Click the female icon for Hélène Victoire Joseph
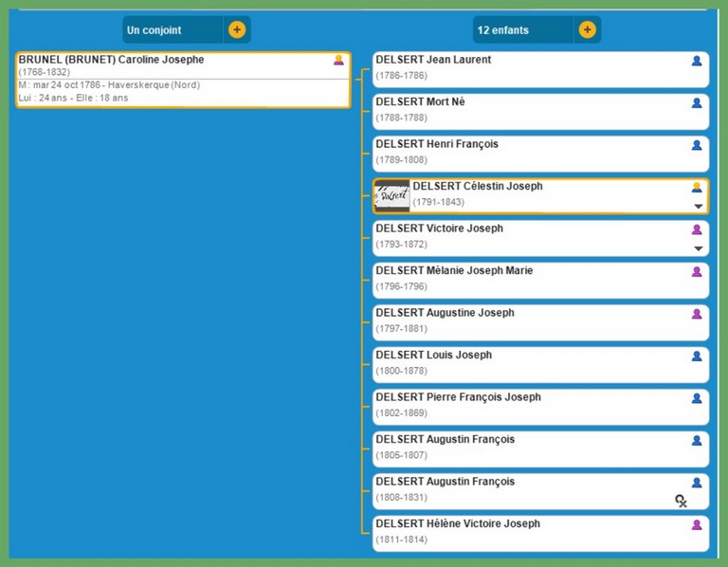The image size is (728, 567). pos(697,524)
